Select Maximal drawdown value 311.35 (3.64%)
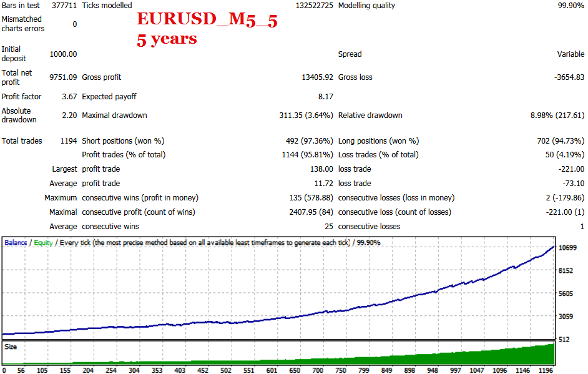This screenshot has width=588, height=374. (306, 116)
